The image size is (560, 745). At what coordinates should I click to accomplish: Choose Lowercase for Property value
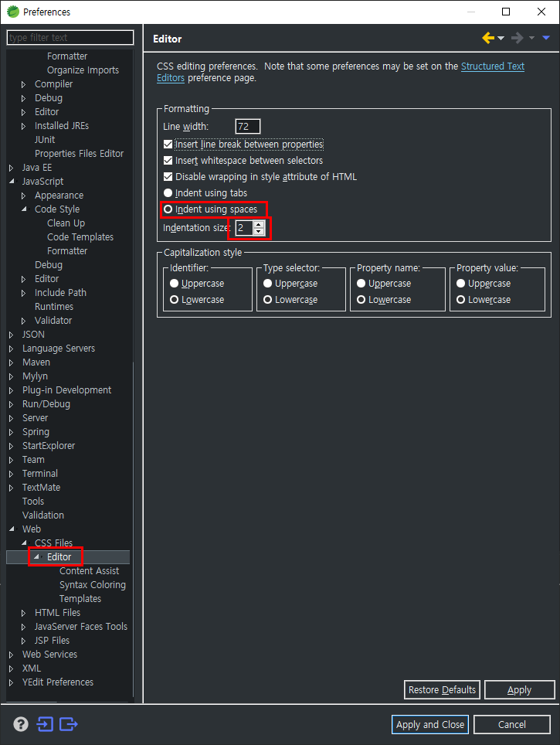pyautogui.click(x=460, y=300)
